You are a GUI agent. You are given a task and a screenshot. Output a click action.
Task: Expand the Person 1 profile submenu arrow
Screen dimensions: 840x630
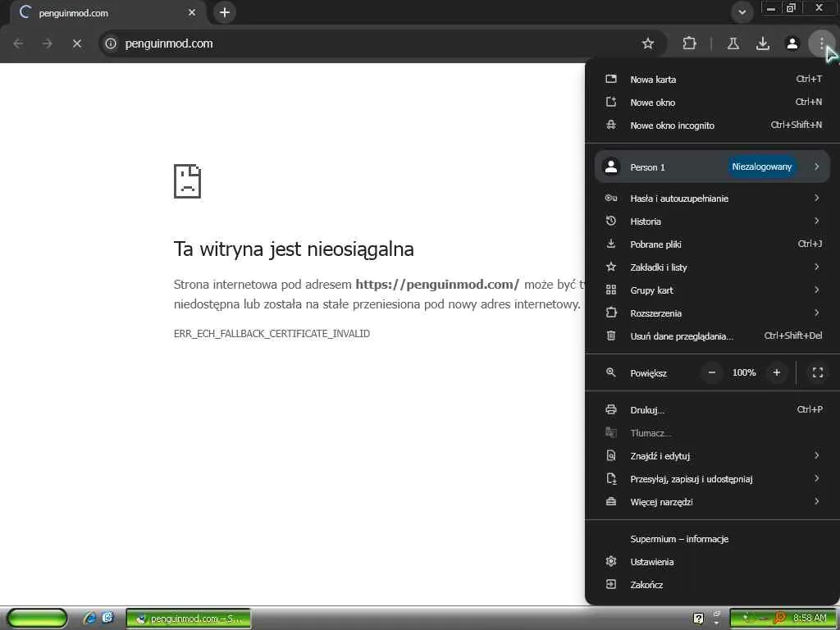[x=816, y=167]
